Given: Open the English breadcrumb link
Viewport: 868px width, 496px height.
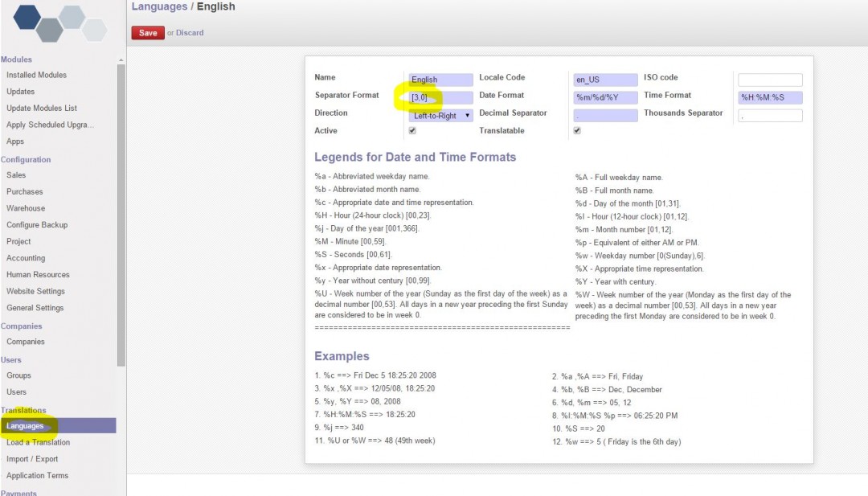Looking at the screenshot, I should (216, 6).
